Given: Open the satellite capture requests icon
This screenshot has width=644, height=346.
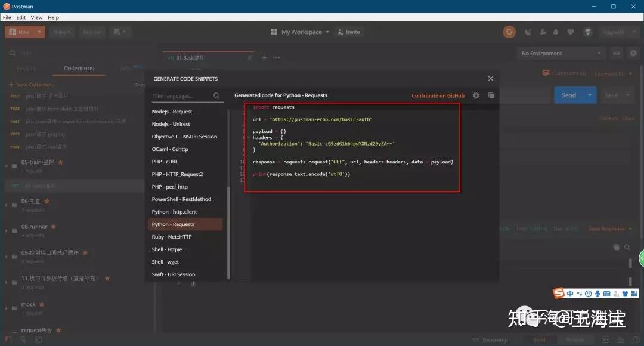Looking at the screenshot, I should pos(528,32).
